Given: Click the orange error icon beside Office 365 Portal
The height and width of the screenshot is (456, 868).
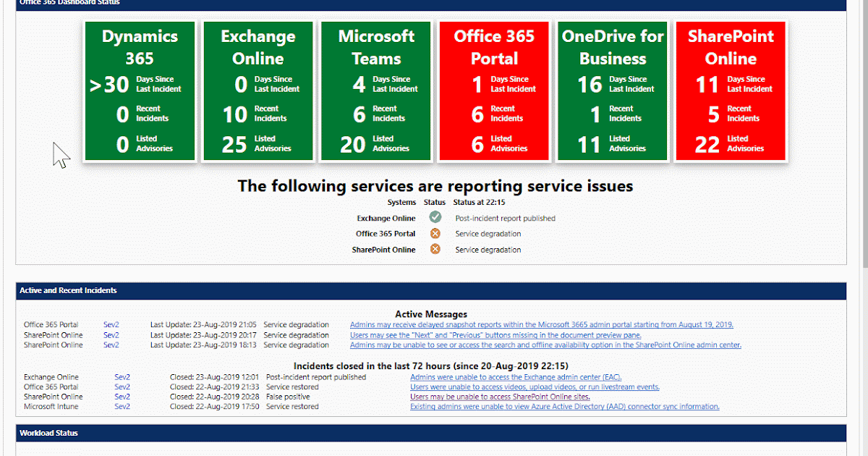Looking at the screenshot, I should (x=435, y=233).
